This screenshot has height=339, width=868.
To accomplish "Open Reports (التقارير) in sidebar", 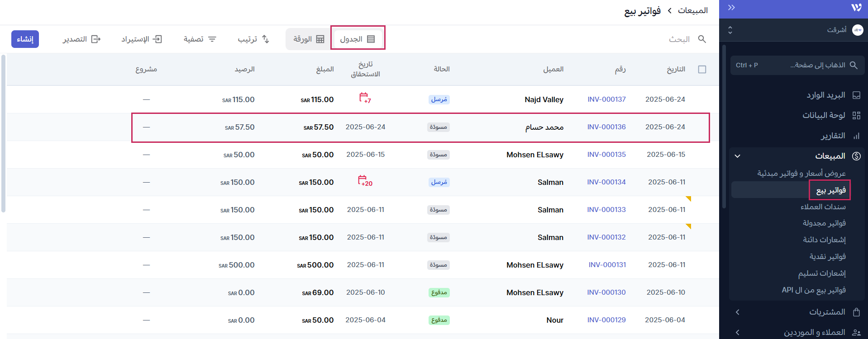I will click(833, 136).
